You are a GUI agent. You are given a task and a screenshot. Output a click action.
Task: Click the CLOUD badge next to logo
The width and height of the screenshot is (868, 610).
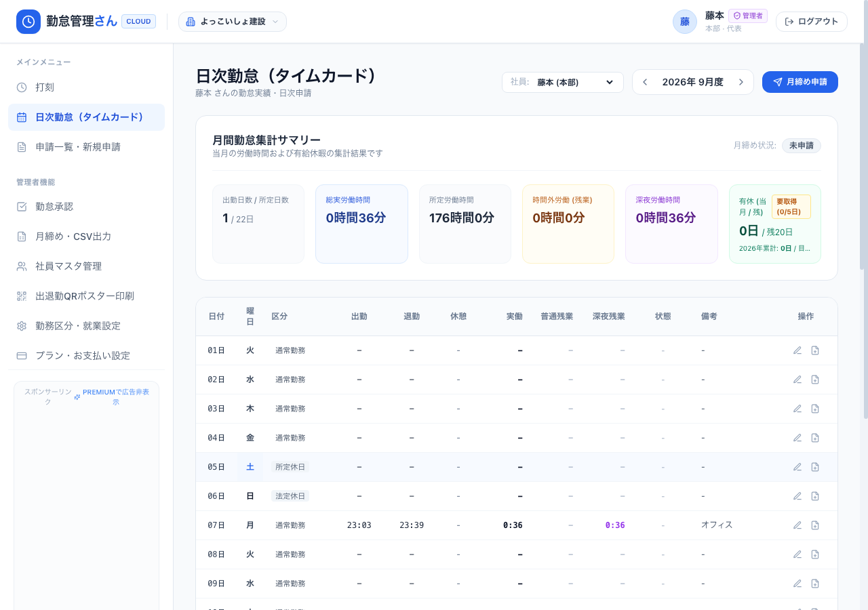point(139,22)
